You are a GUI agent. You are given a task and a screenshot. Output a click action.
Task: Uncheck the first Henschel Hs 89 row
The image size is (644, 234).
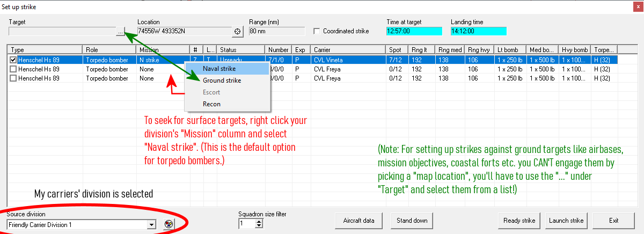point(13,60)
